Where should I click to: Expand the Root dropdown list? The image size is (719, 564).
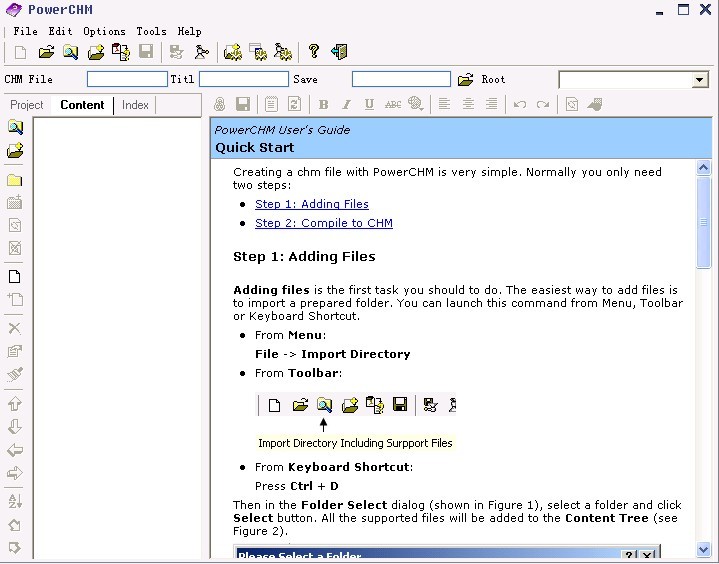pos(700,80)
